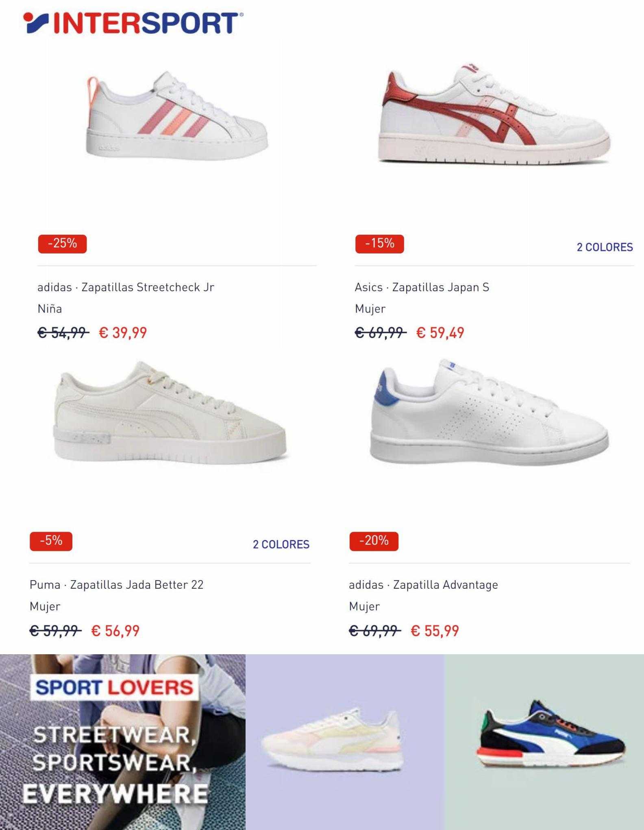Screen dimensions: 644x830
Task: Open the adidas Streetcheck Jr shoe image
Action: point(177,116)
